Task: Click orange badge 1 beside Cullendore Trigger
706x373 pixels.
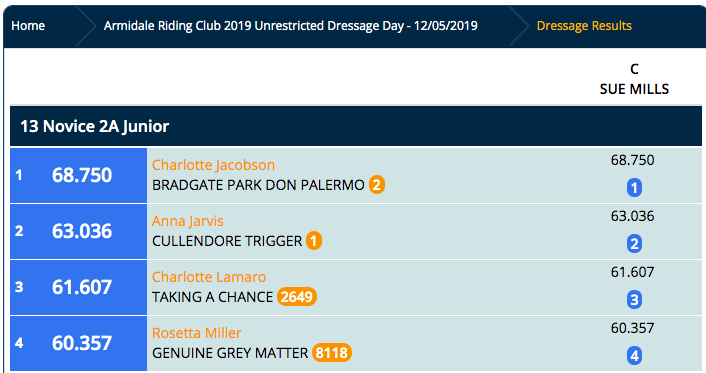Action: point(314,241)
